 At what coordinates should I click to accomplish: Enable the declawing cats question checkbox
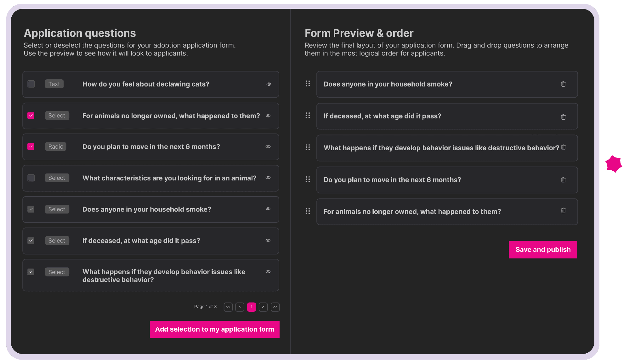coord(31,84)
